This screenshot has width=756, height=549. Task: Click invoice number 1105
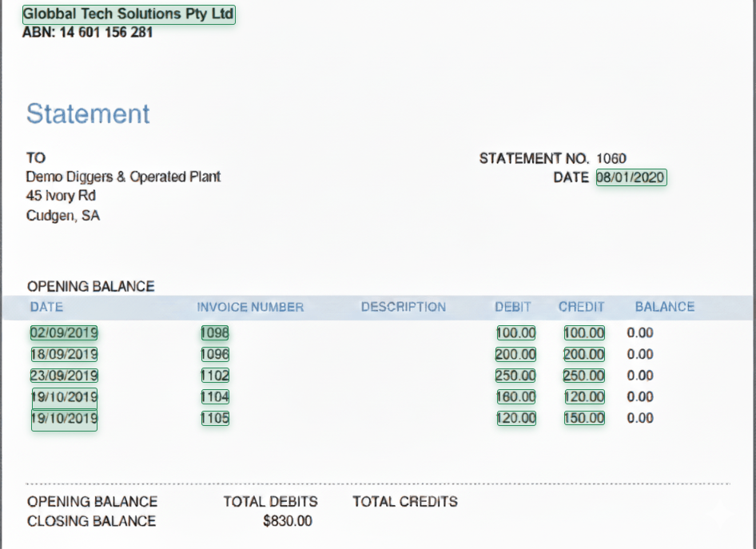[215, 418]
